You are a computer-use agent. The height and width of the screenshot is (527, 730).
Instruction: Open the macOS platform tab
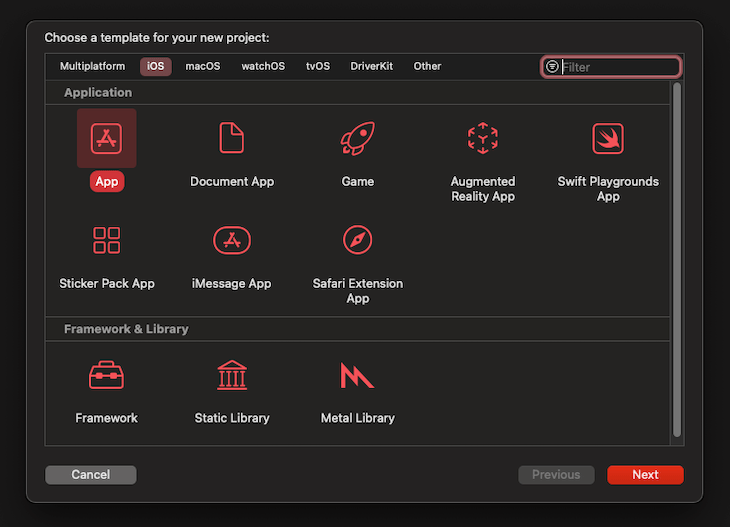click(203, 66)
